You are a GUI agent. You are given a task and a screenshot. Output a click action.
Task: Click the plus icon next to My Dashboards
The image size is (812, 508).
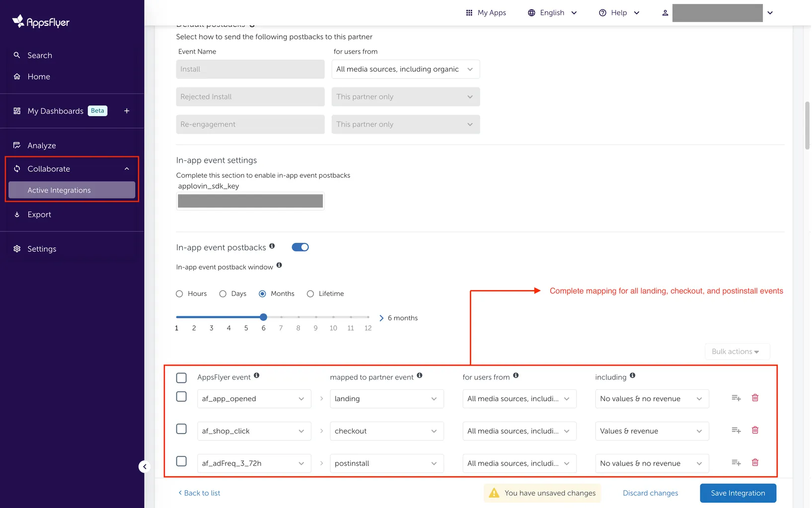[127, 111]
